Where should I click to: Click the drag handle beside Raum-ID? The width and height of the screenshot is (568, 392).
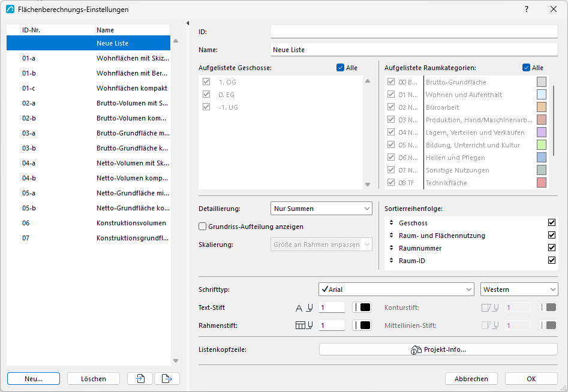point(391,261)
